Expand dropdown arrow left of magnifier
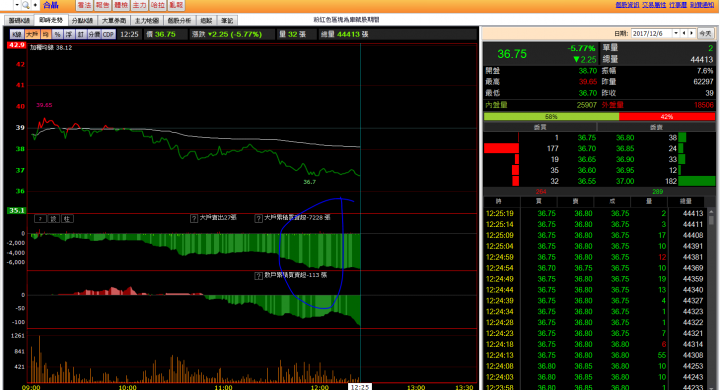The width and height of the screenshot is (720, 390). [x=17, y=5]
